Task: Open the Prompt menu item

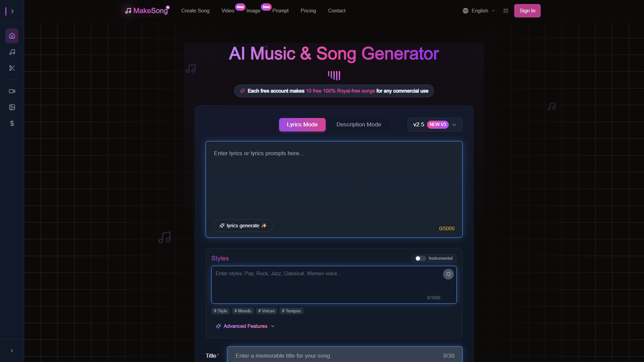Action: 280,11
